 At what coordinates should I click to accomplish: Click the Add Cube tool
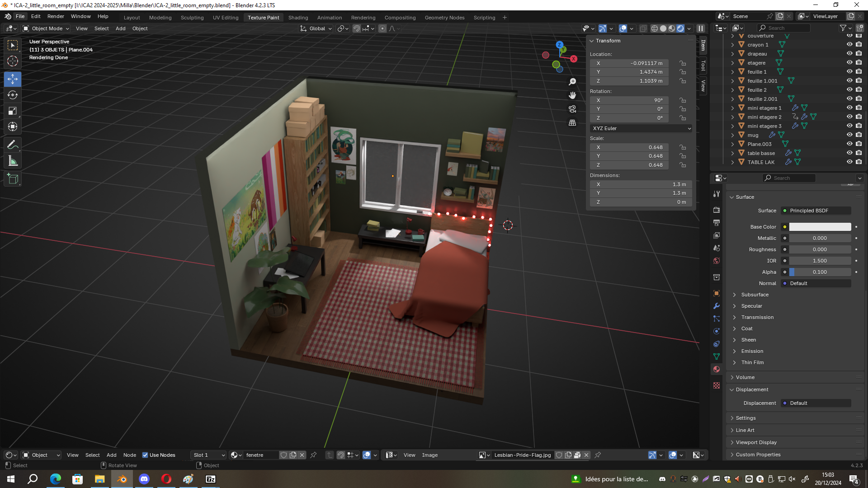[x=13, y=179]
